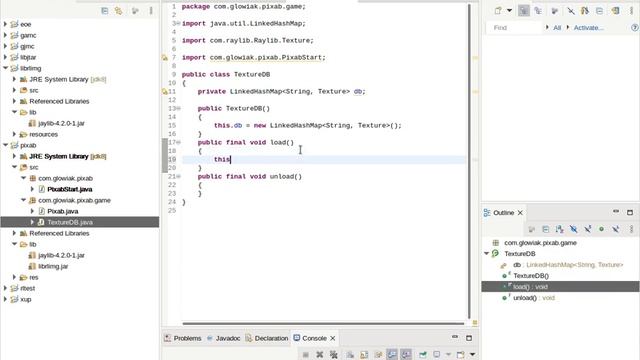Collapse all in the Outline toolbar
640x360 pixels.
pos(546,229)
